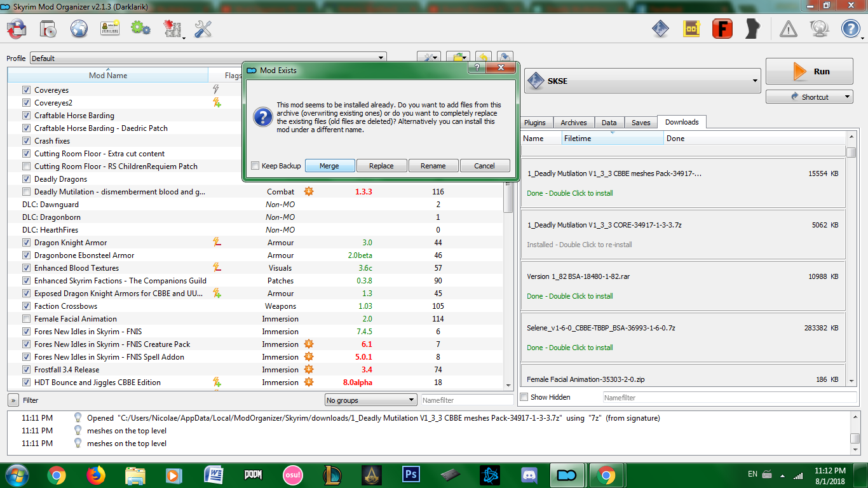Select the Selene CBBE-TBBP download entry

coord(683,337)
